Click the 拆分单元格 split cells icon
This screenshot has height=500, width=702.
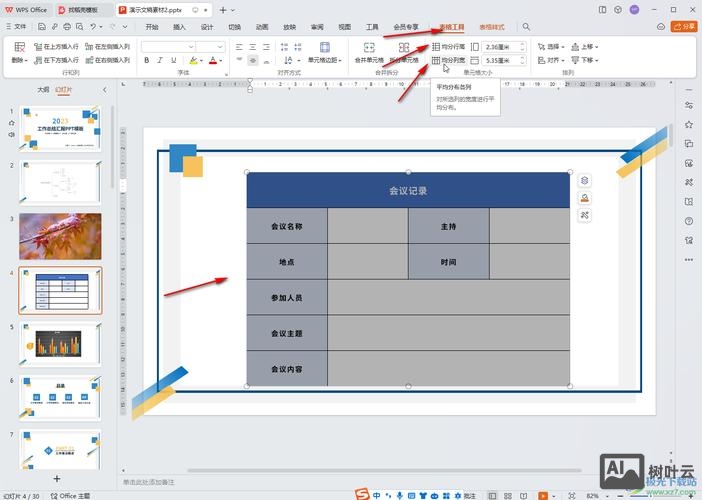[x=404, y=47]
